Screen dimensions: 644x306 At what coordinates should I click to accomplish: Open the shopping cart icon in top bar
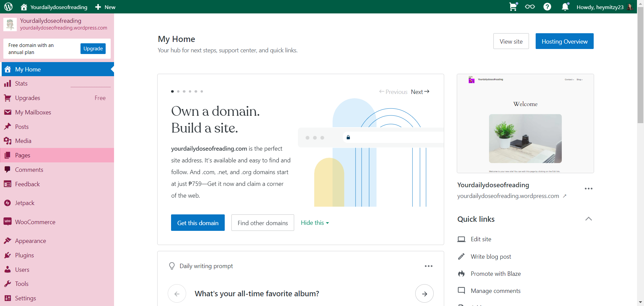pyautogui.click(x=513, y=7)
